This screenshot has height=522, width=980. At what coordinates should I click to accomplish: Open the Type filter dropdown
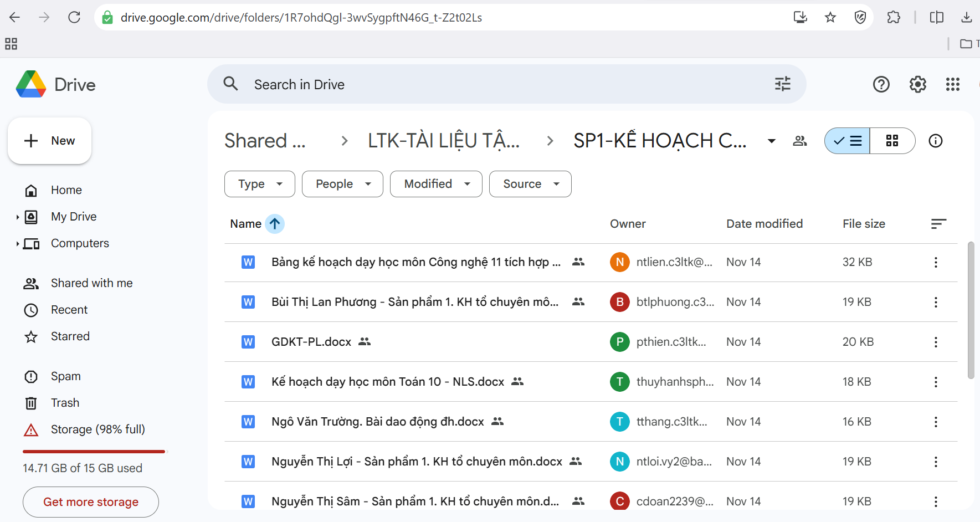(x=259, y=184)
